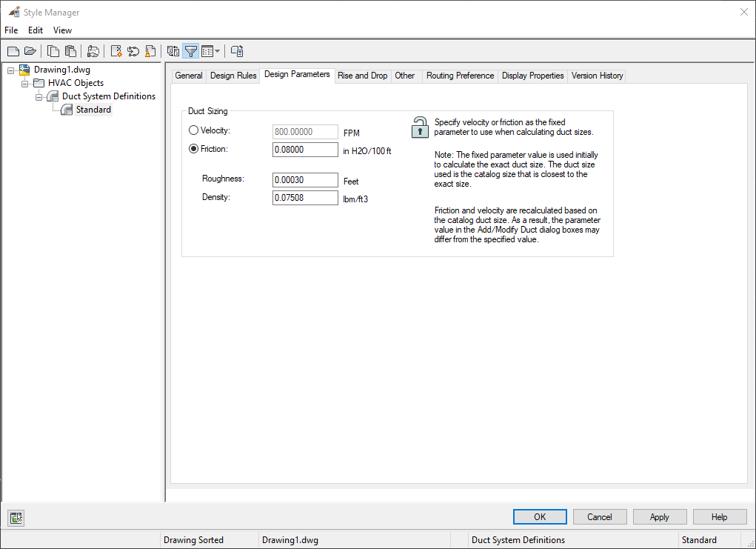The image size is (756, 549).
Task: Select Drawing1.dwg tree label
Action: coord(61,70)
